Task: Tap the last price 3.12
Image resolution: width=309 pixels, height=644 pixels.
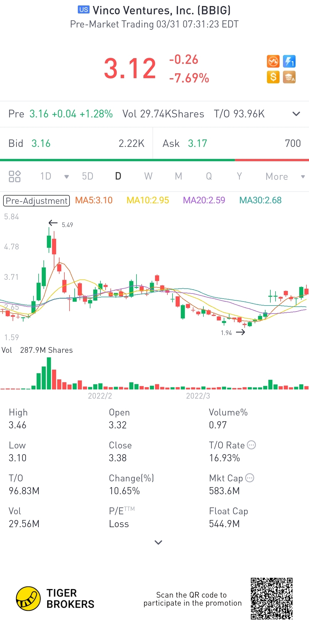Action: 130,68
